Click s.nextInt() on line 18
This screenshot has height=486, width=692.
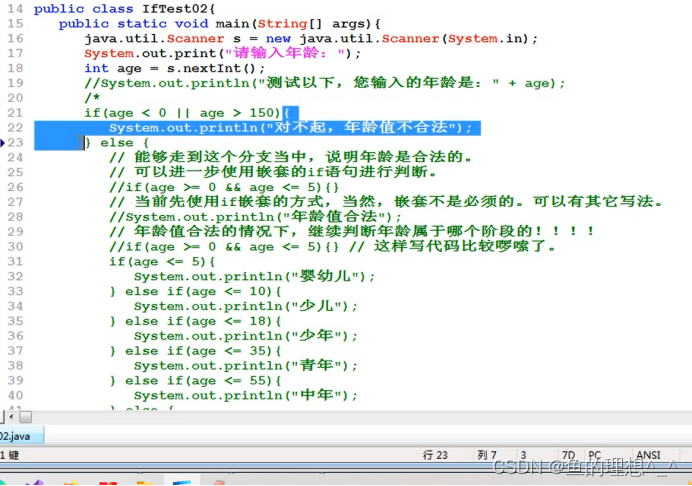pyautogui.click(x=211, y=68)
